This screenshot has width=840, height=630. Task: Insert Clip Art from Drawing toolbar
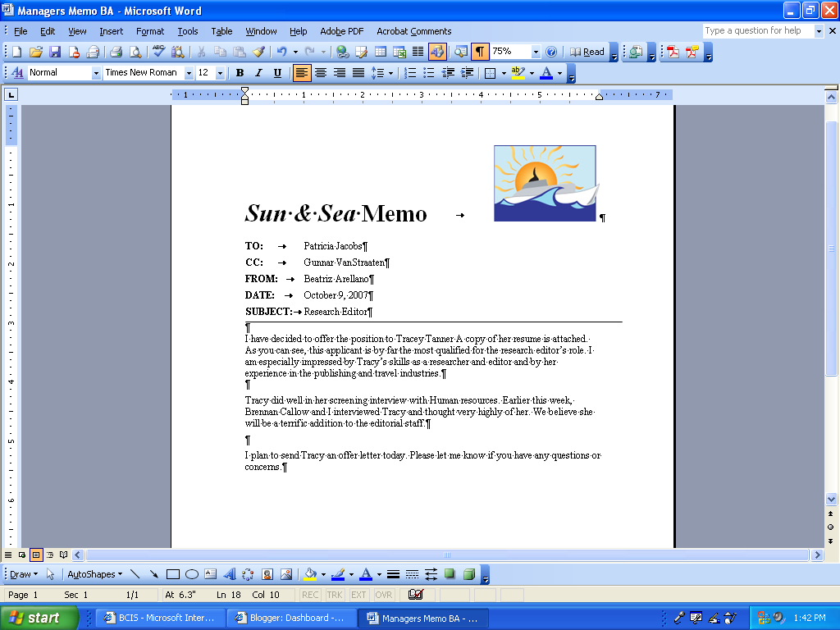coord(267,574)
